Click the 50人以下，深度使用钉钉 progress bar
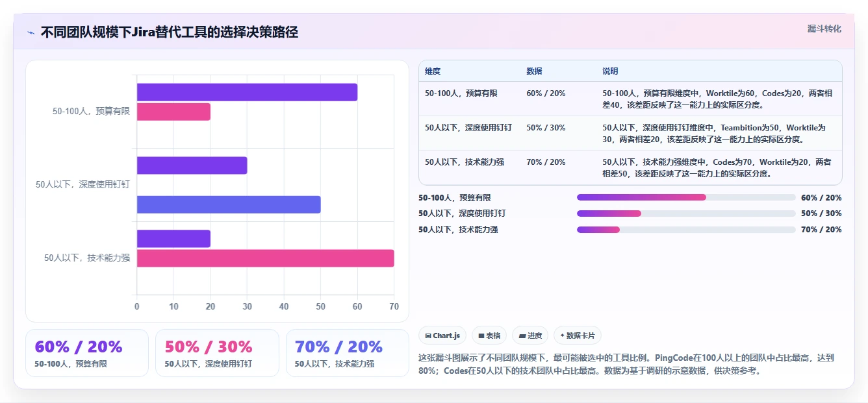Viewport: 868px width, 403px height. pyautogui.click(x=686, y=214)
